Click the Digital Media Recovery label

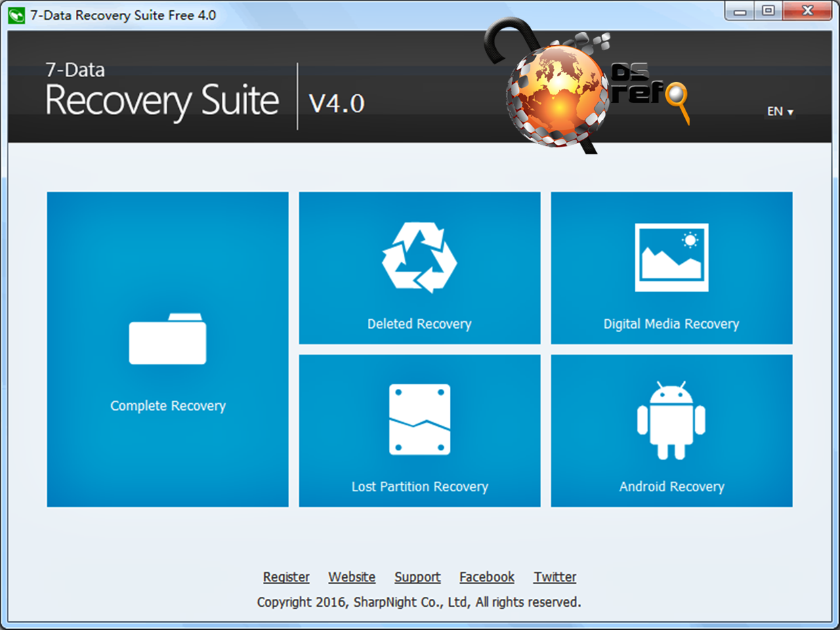pyautogui.click(x=671, y=324)
